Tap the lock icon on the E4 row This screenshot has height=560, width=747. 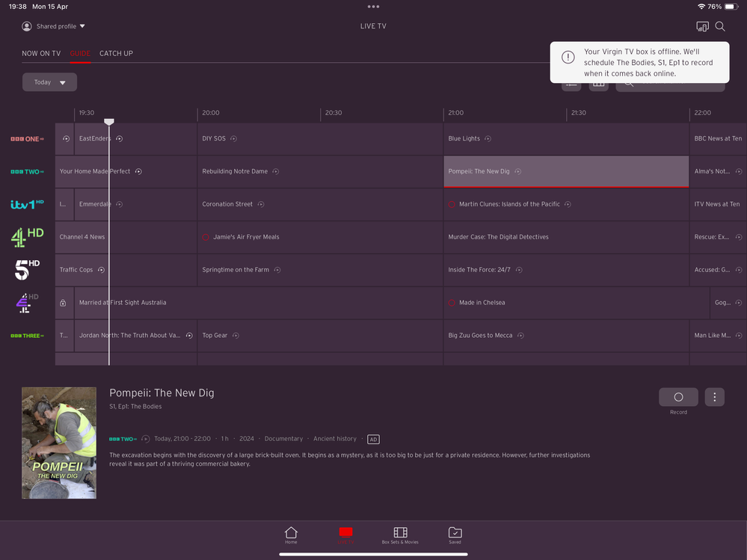63,303
